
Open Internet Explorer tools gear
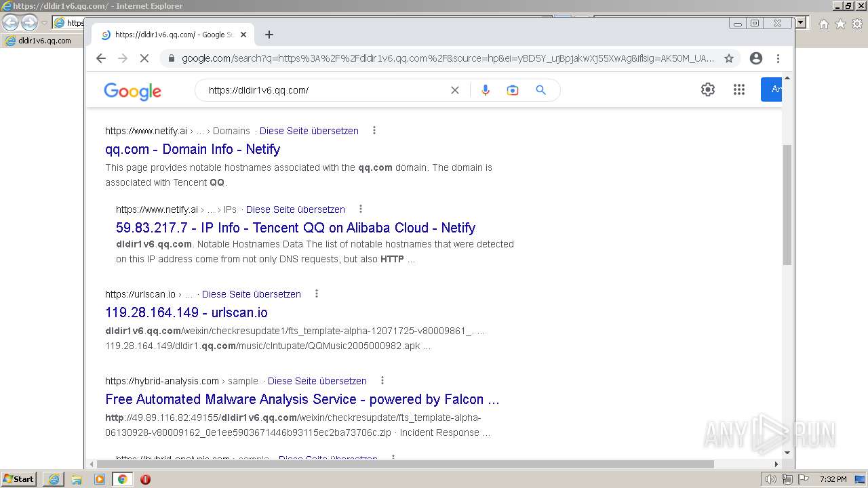(x=857, y=24)
